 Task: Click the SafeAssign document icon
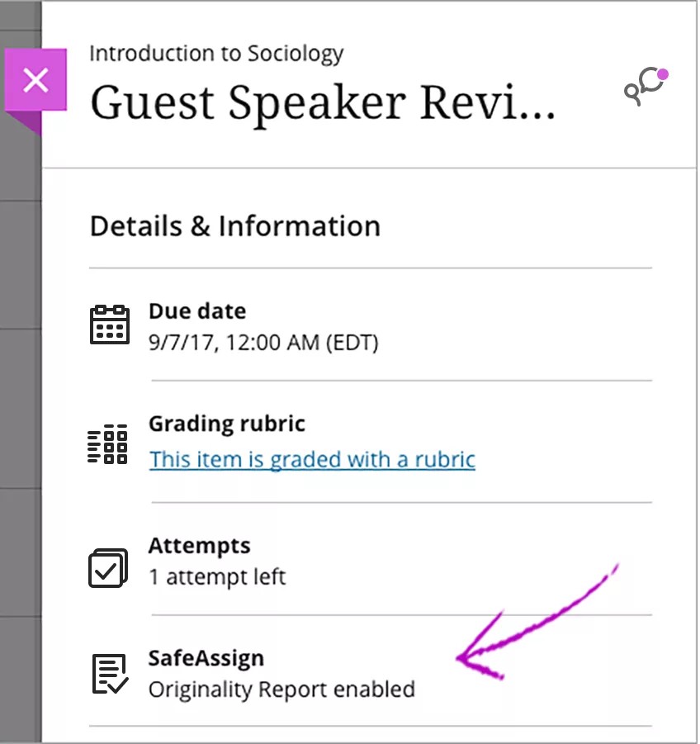point(108,674)
